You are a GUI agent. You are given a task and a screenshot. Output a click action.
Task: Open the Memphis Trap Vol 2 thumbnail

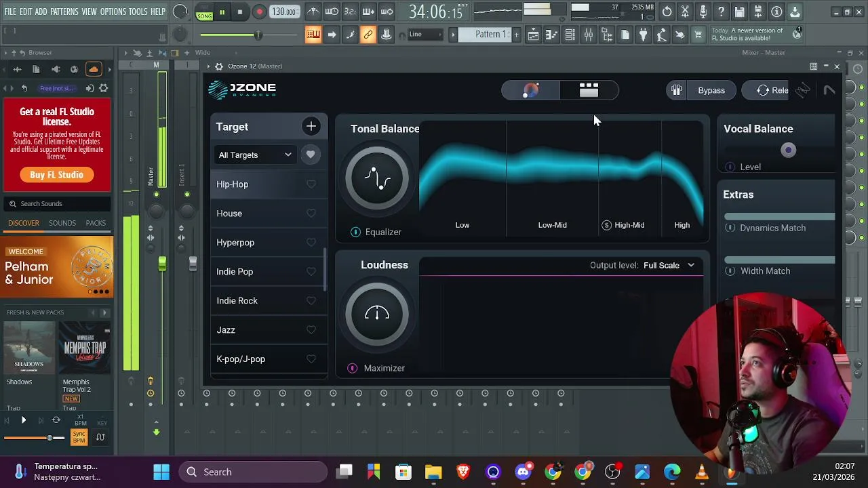(x=85, y=348)
